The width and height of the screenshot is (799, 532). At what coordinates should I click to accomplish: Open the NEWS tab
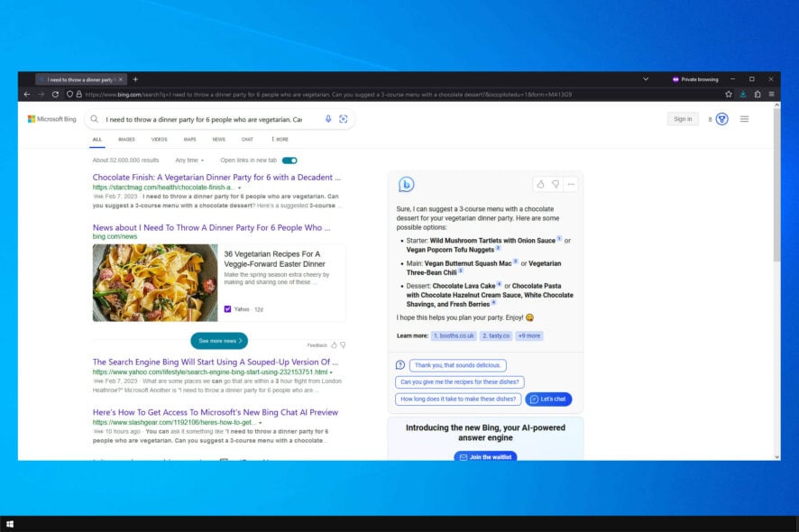tap(217, 139)
